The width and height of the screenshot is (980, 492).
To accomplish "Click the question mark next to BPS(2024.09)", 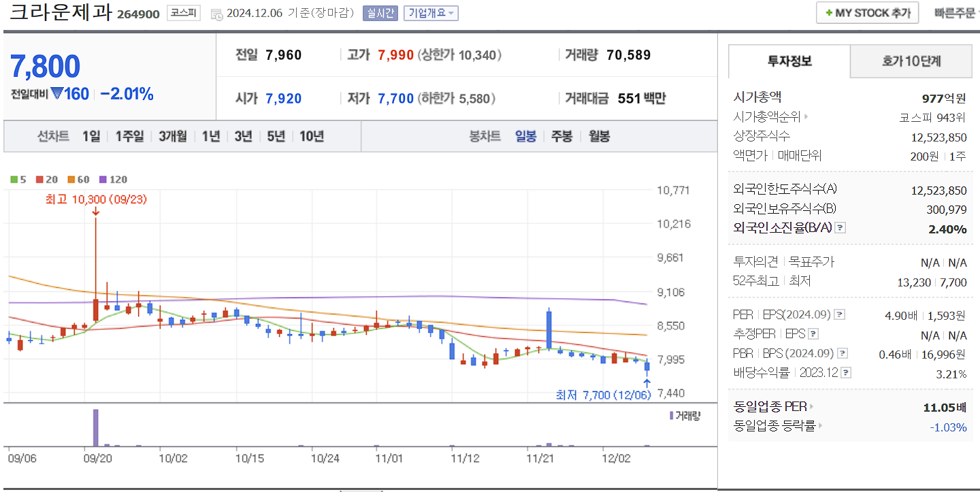I will 841,352.
